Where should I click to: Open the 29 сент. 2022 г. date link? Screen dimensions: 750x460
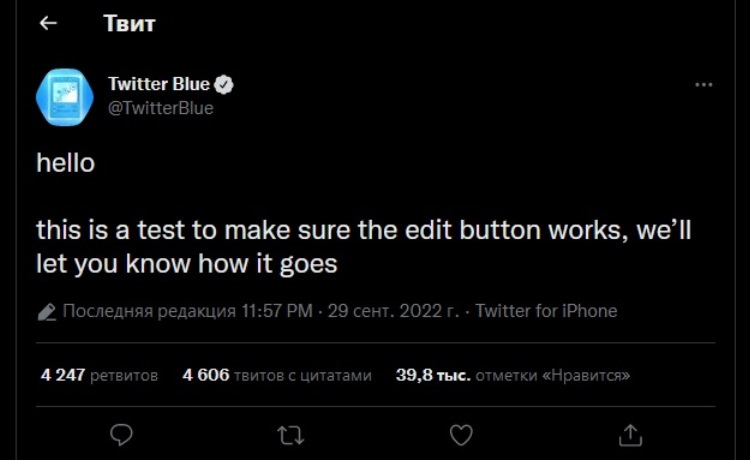point(393,311)
